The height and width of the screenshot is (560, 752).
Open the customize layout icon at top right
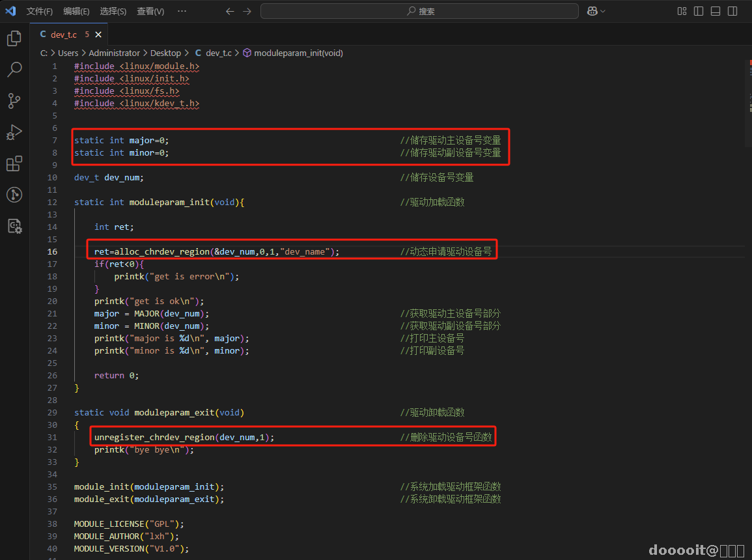click(682, 11)
